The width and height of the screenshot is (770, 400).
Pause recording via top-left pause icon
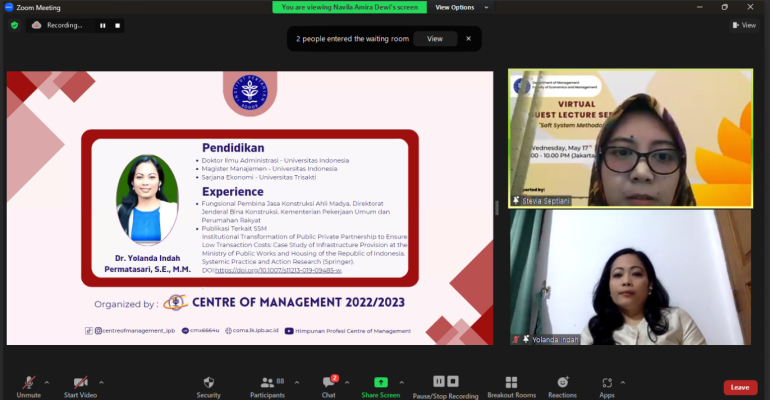[x=103, y=26]
